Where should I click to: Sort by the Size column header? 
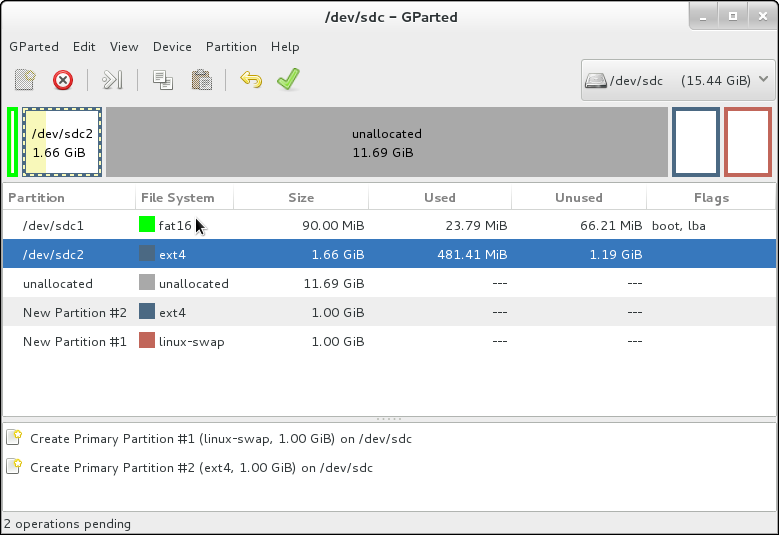click(x=301, y=198)
